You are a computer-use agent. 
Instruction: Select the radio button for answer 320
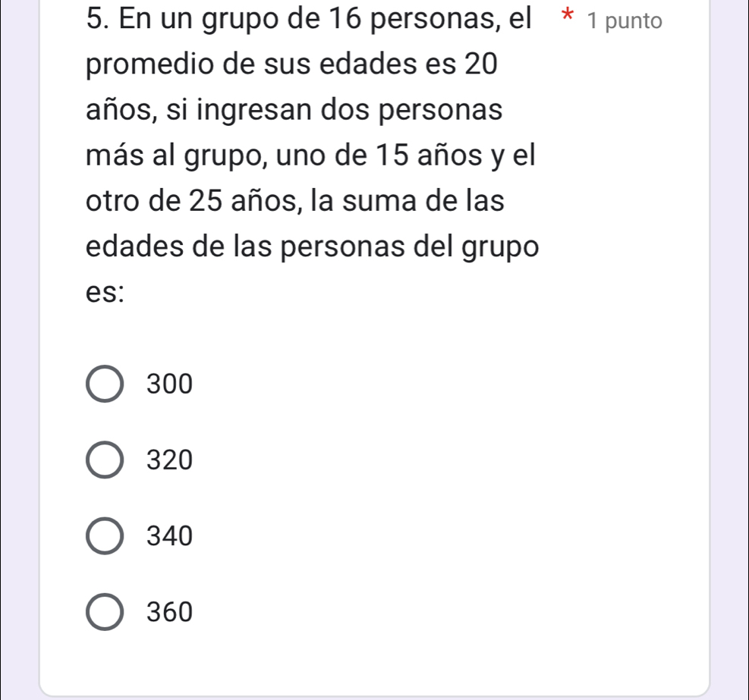point(104,460)
